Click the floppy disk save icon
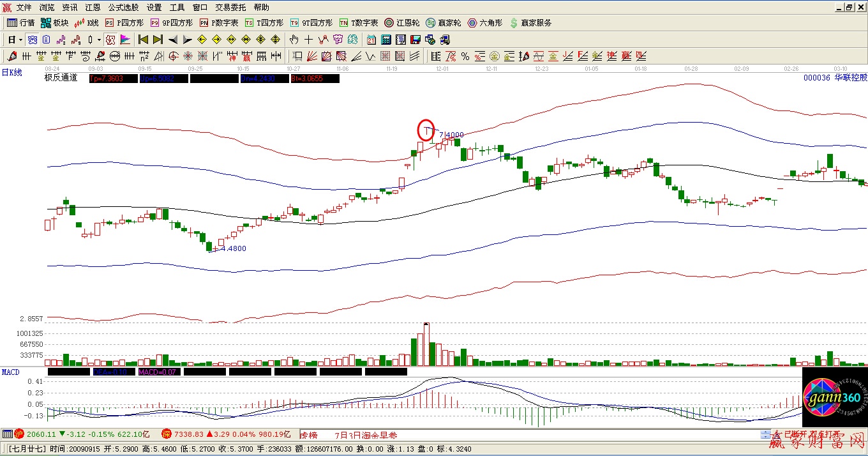The width and height of the screenshot is (868, 456). [415, 40]
